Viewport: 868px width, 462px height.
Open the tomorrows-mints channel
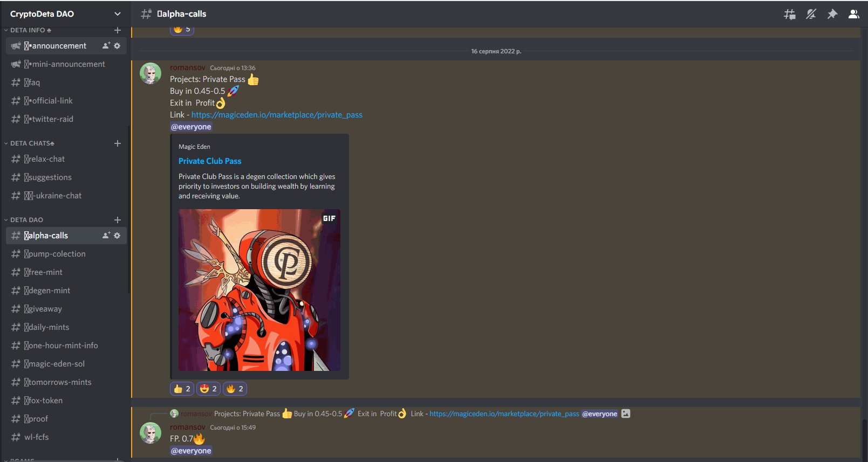pos(66,382)
